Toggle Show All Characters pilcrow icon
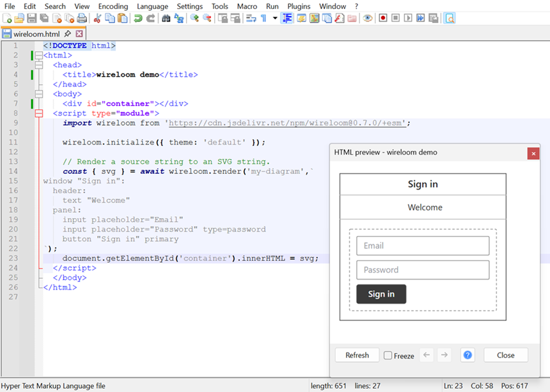 pyautogui.click(x=263, y=19)
